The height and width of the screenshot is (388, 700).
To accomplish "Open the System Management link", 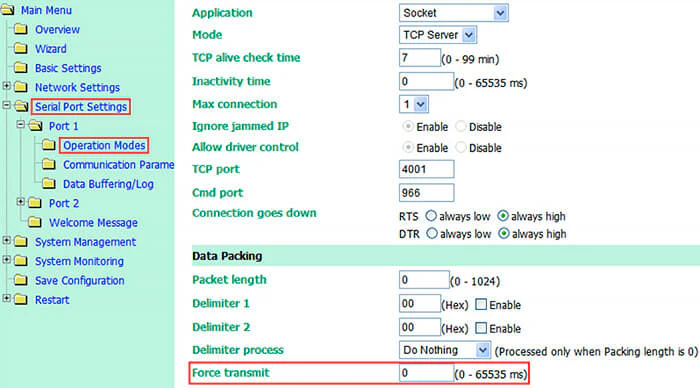I will [x=85, y=242].
